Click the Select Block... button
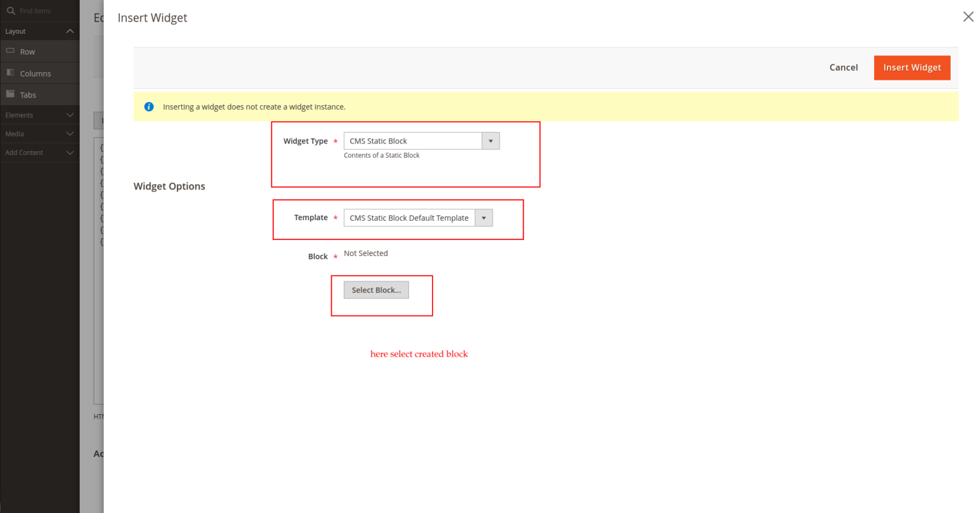This screenshot has height=513, width=980. point(376,290)
